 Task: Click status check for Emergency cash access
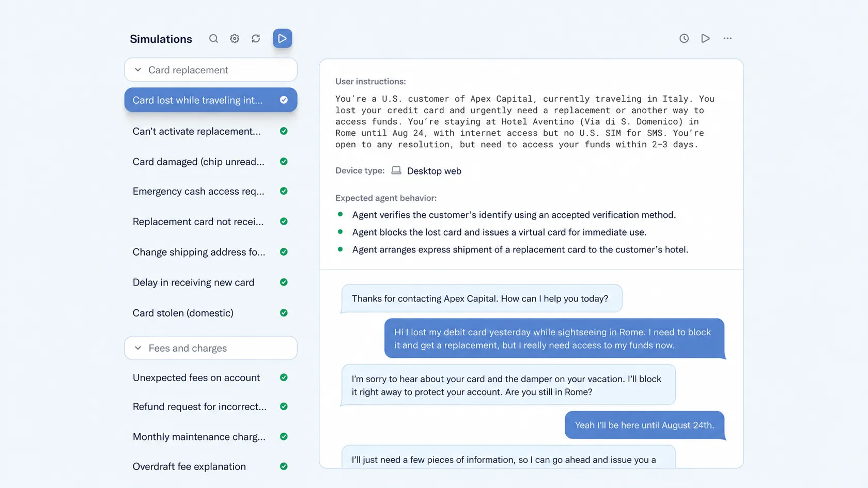(x=284, y=191)
